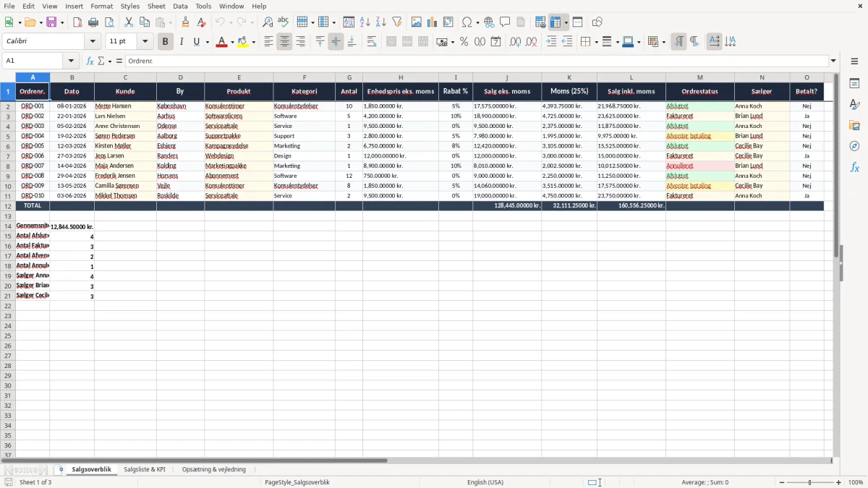This screenshot has height=488, width=868.
Task: Click the Save document icon
Action: click(x=51, y=22)
